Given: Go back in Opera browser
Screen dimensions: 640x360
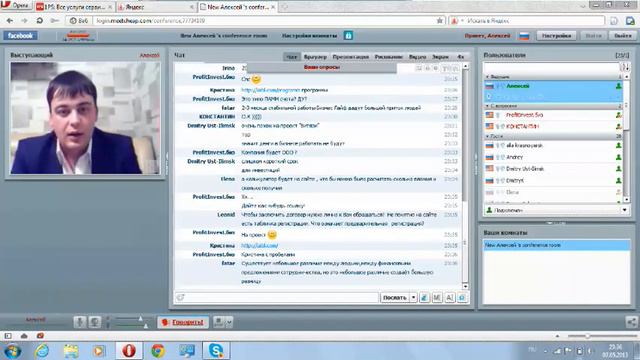Looking at the screenshot, I should [x=10, y=21].
